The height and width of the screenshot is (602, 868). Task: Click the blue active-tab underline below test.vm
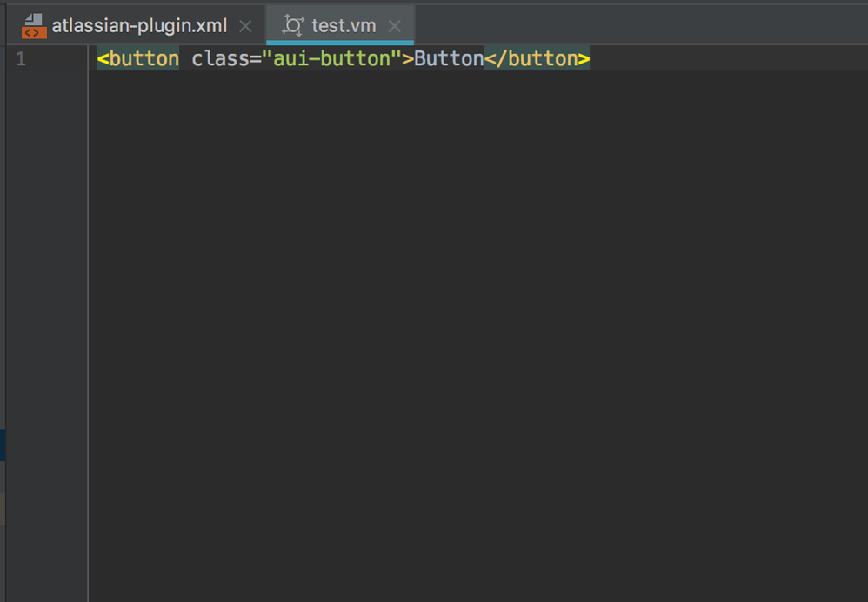(x=340, y=43)
